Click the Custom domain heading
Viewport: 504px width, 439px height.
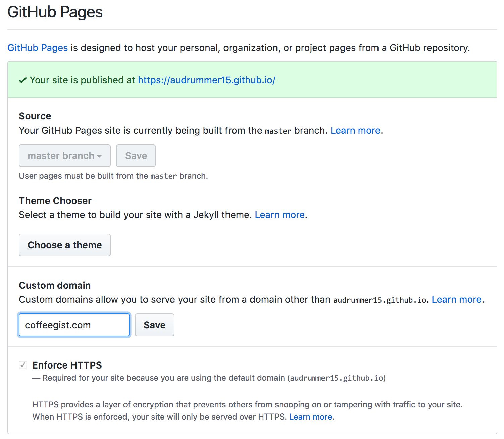point(55,285)
